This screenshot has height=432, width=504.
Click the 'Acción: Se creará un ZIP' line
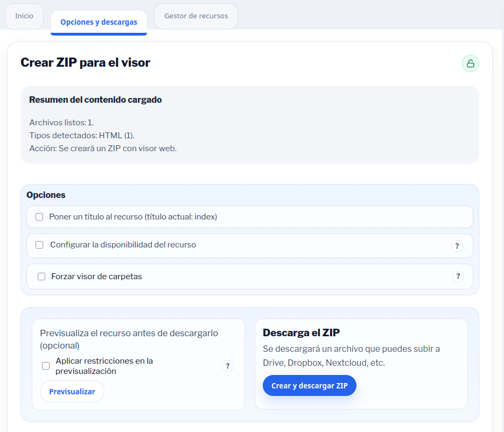click(103, 148)
